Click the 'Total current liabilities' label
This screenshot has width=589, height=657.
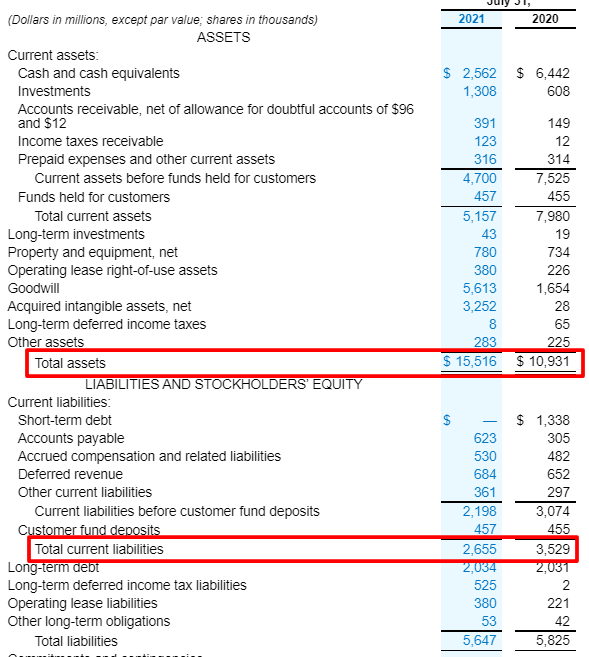[99, 549]
